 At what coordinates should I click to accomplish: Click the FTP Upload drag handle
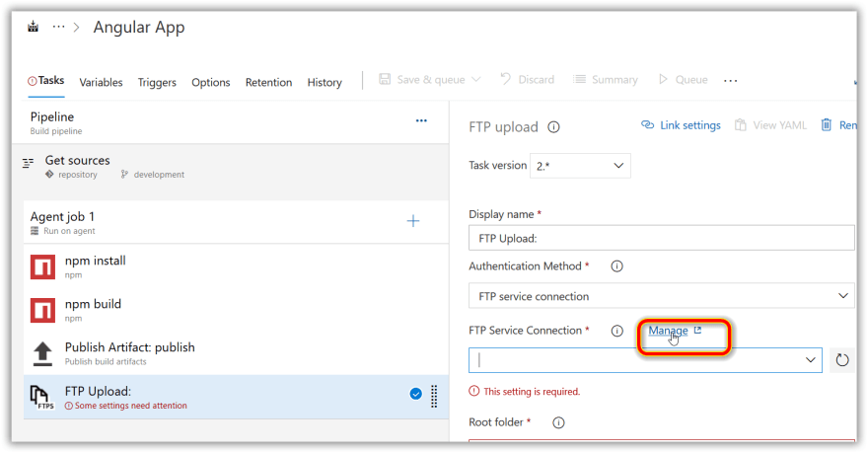coord(435,397)
